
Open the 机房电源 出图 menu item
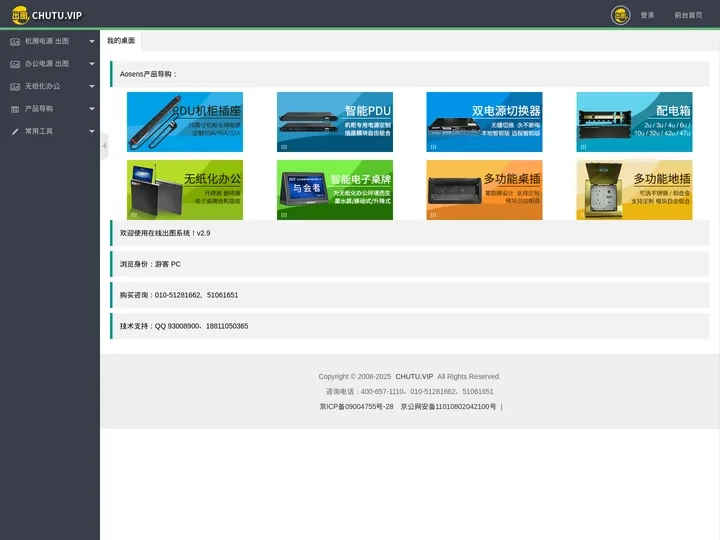50,41
